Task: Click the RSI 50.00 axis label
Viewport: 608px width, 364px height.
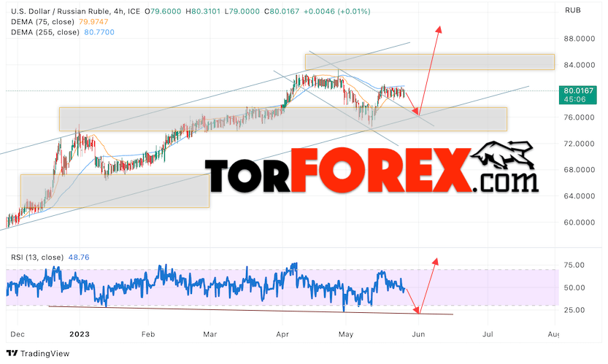Action: coord(574,287)
